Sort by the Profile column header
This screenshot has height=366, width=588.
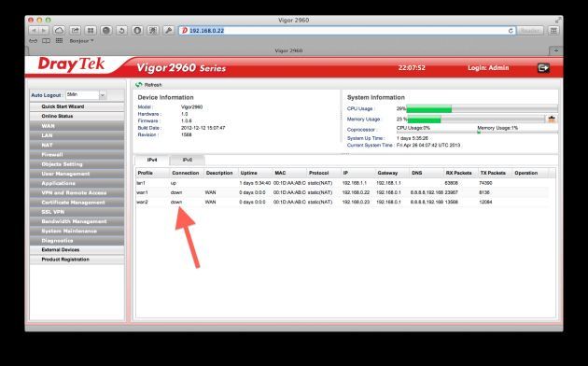(152, 173)
